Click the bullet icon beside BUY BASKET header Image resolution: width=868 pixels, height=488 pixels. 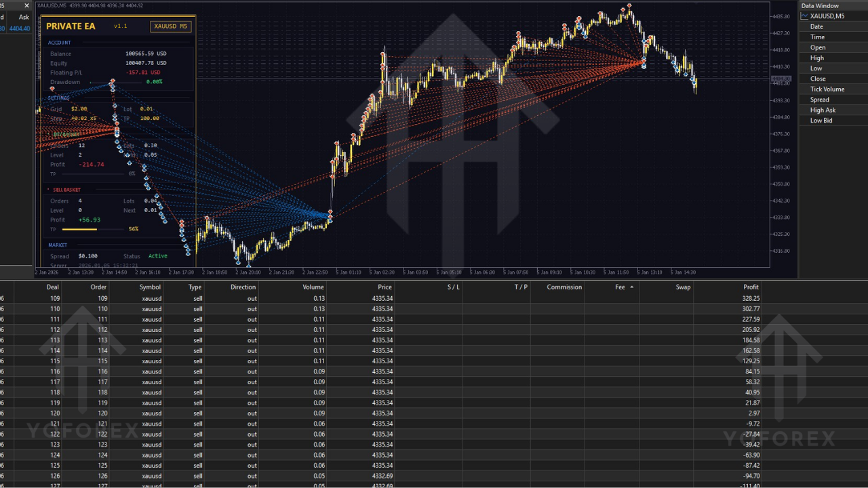pyautogui.click(x=50, y=133)
